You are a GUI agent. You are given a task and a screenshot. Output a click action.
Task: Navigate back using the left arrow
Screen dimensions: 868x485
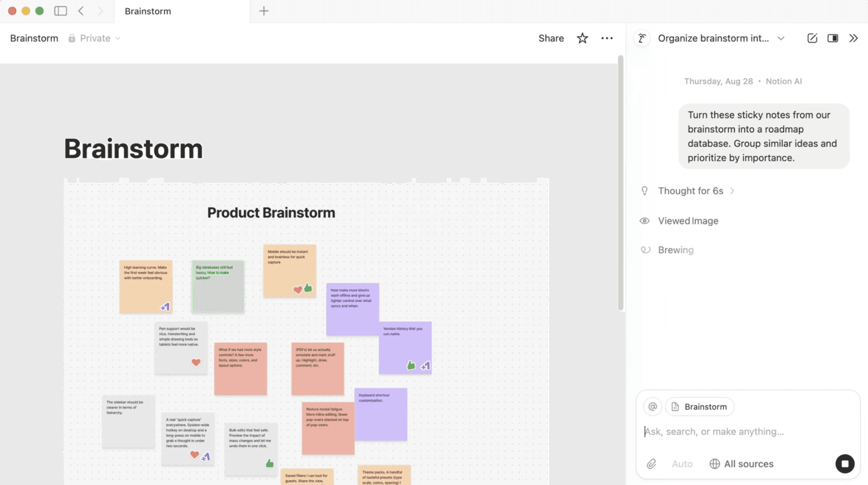81,11
